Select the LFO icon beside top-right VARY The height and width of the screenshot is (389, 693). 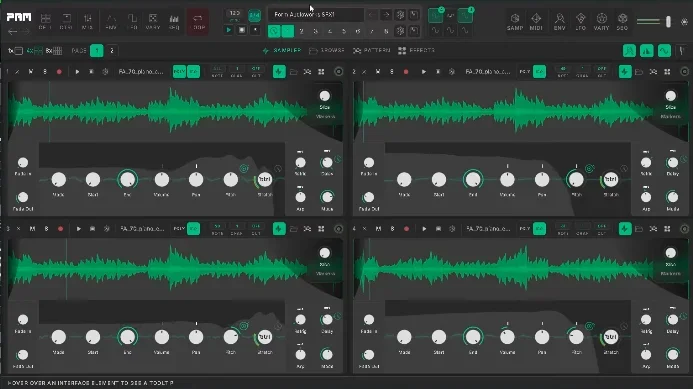click(581, 21)
